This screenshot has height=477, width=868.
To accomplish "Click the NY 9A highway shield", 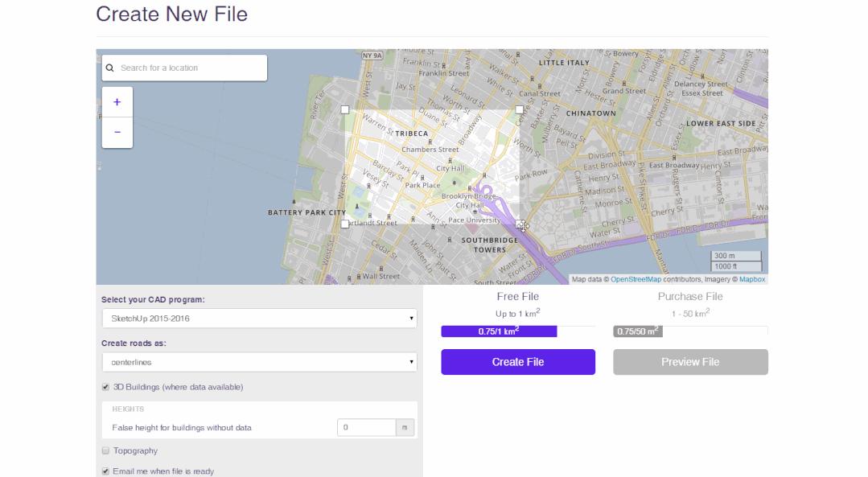I will point(372,56).
